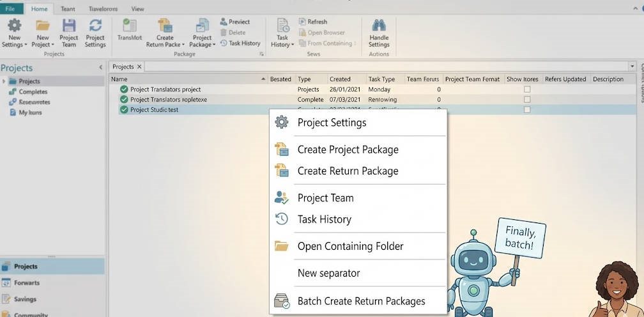Click the Refresh icon in the ribbon
This screenshot has width=644, height=317.
coord(303,22)
